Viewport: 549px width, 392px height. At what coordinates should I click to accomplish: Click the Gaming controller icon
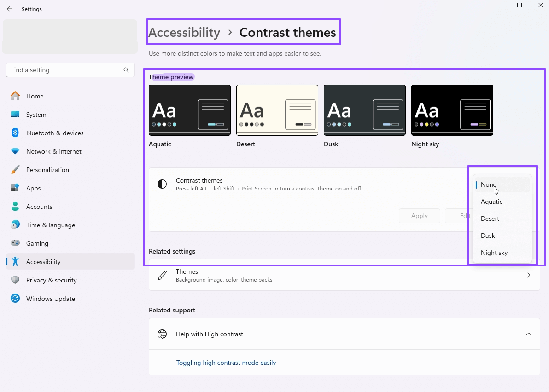click(x=15, y=243)
